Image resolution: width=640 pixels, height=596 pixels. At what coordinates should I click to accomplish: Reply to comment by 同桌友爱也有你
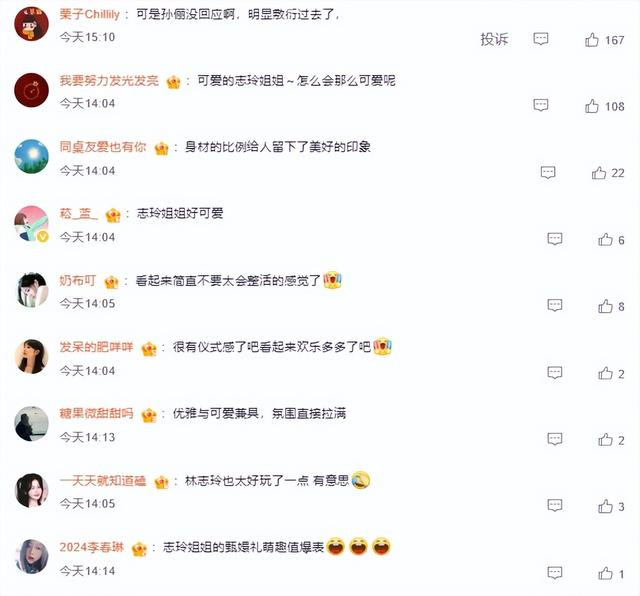548,172
